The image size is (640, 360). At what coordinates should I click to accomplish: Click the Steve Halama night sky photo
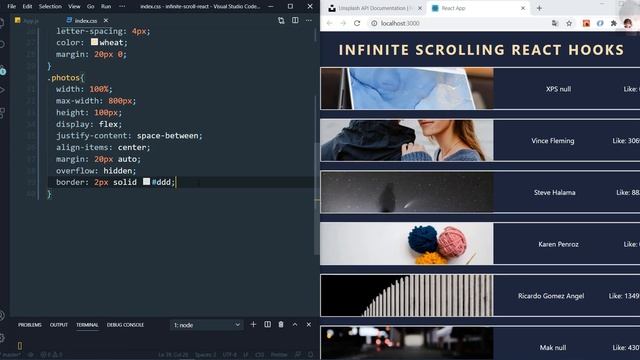[407, 192]
